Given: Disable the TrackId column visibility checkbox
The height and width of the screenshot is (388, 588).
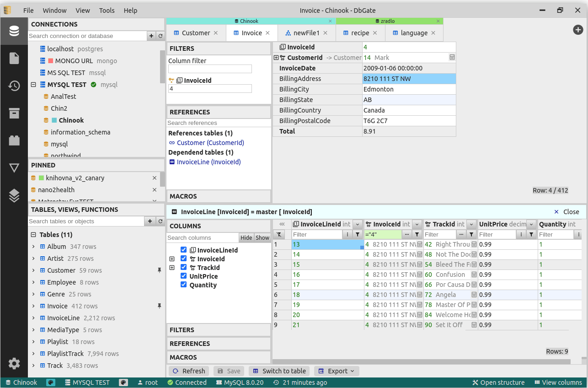Looking at the screenshot, I should [183, 267].
